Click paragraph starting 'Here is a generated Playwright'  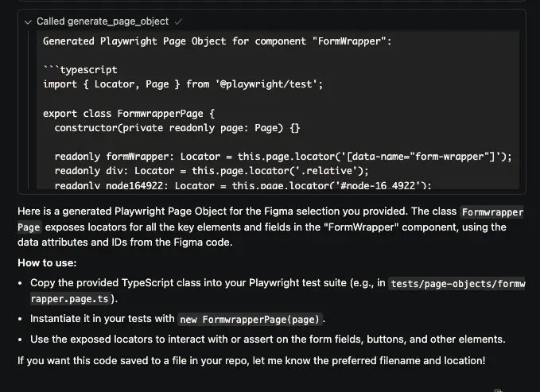[x=270, y=227]
